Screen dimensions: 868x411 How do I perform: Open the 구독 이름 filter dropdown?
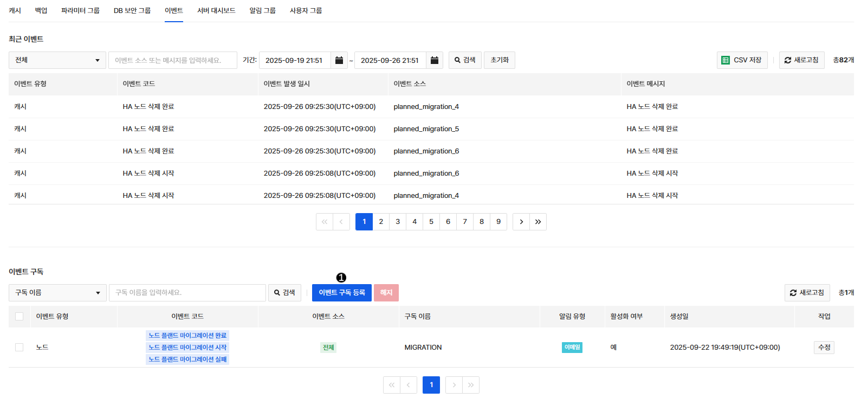(57, 293)
